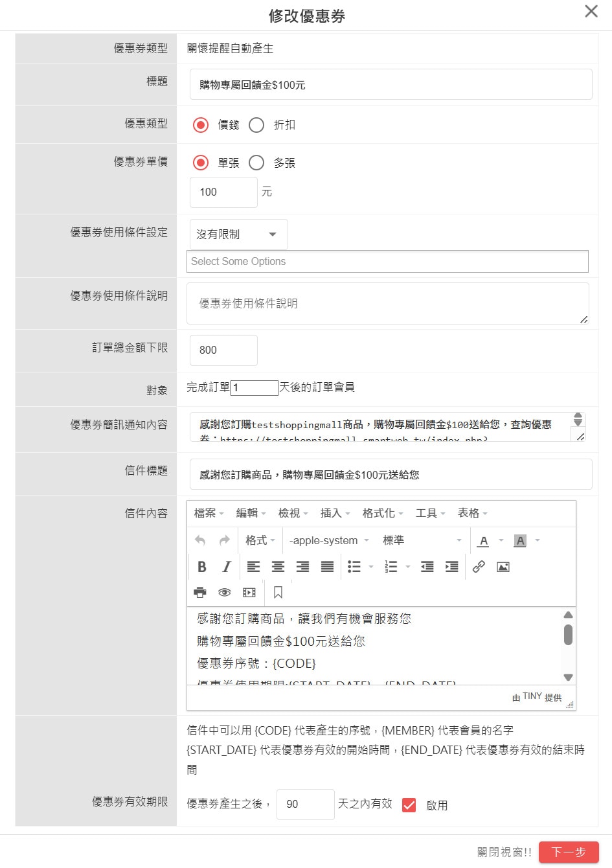
Task: Apply the text color
Action: (484, 540)
